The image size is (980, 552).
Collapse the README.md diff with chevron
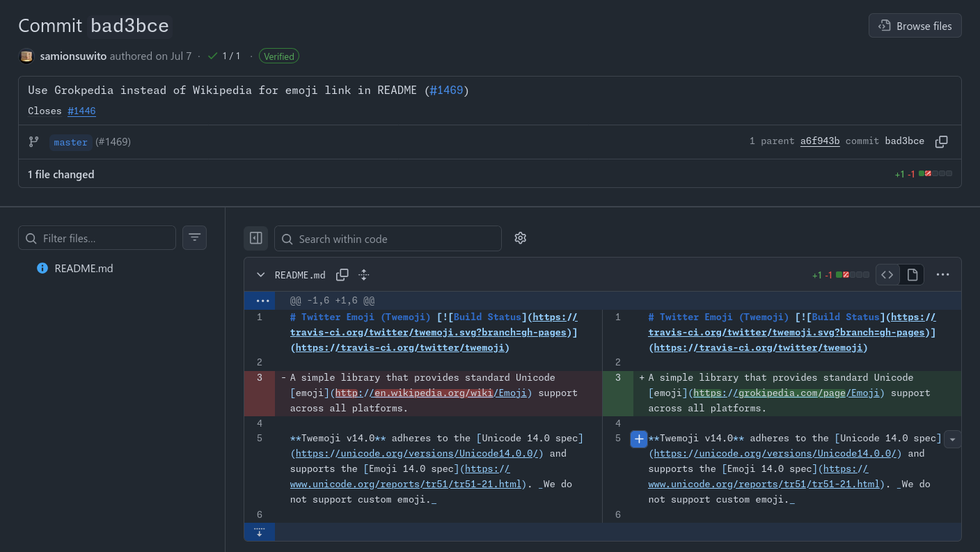coord(261,275)
